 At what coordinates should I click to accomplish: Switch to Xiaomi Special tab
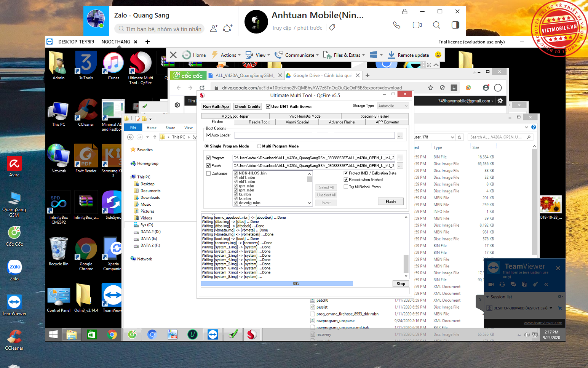click(x=297, y=122)
